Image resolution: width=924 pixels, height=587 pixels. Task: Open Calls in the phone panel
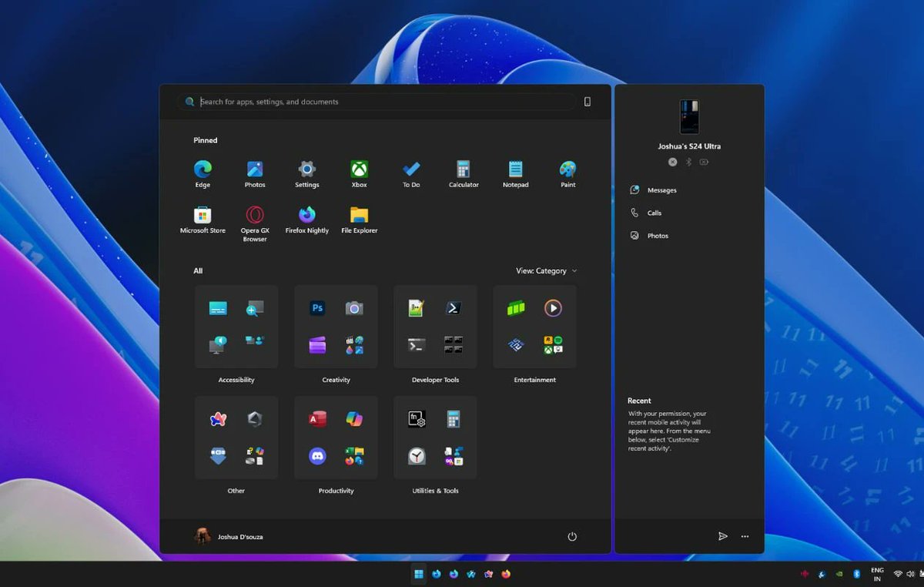pos(645,213)
